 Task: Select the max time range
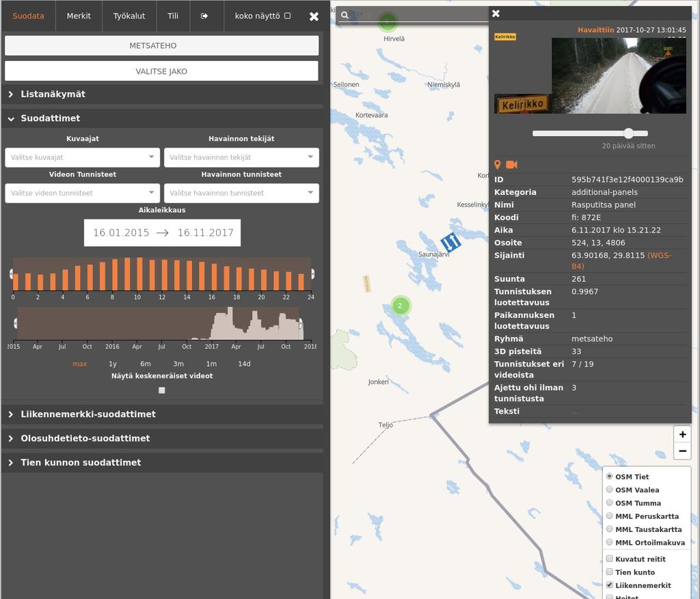(x=79, y=364)
